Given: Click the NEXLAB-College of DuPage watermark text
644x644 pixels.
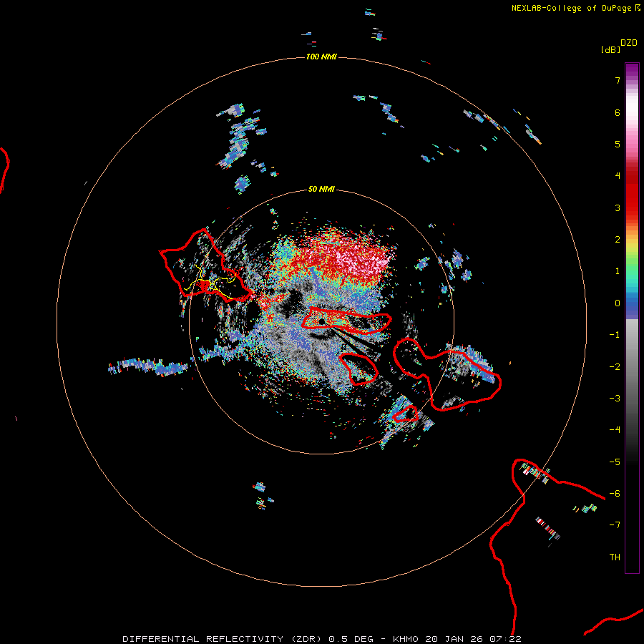Looking at the screenshot, I should point(571,8).
